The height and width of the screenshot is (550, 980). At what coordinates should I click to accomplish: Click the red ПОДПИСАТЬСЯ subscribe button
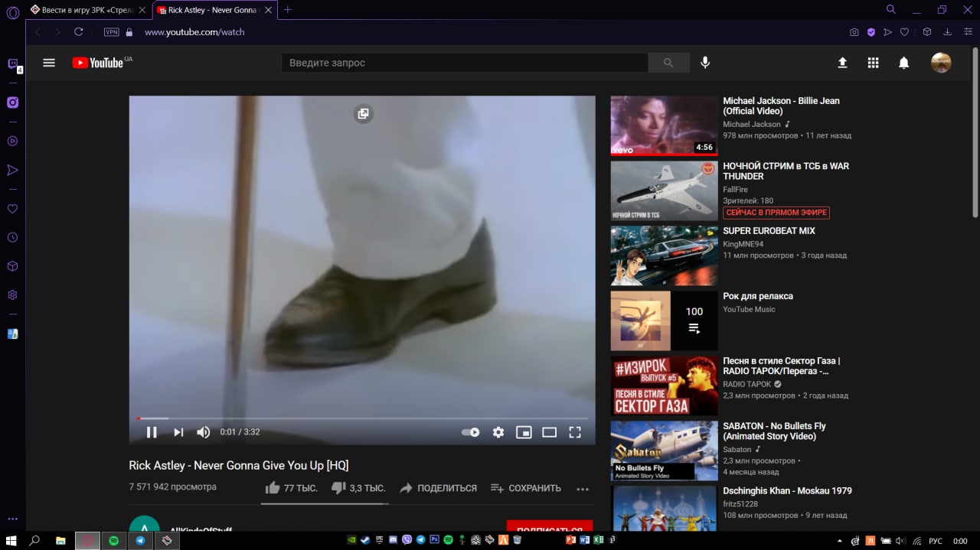click(550, 526)
